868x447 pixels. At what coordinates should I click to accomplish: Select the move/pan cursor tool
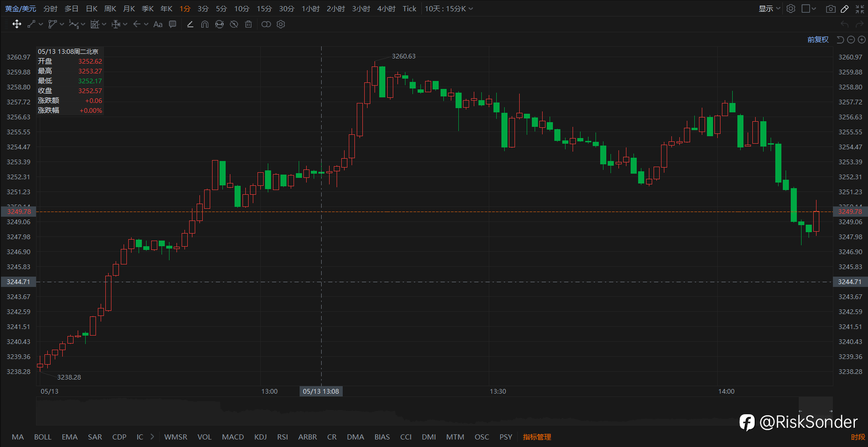pos(17,24)
